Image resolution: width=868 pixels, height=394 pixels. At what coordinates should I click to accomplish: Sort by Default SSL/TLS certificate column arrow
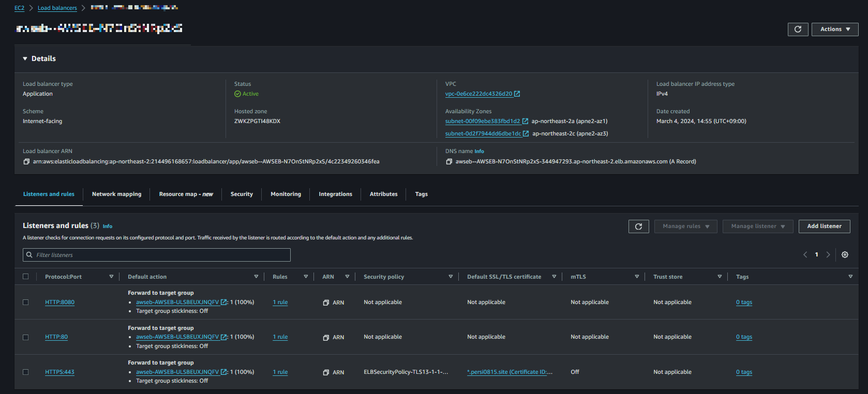[x=554, y=277]
